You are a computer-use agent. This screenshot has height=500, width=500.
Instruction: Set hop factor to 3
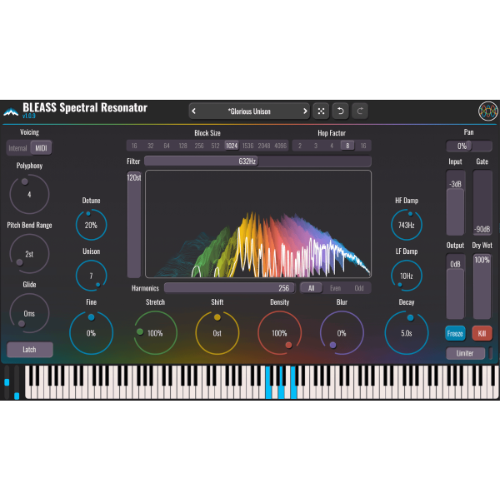tap(316, 146)
